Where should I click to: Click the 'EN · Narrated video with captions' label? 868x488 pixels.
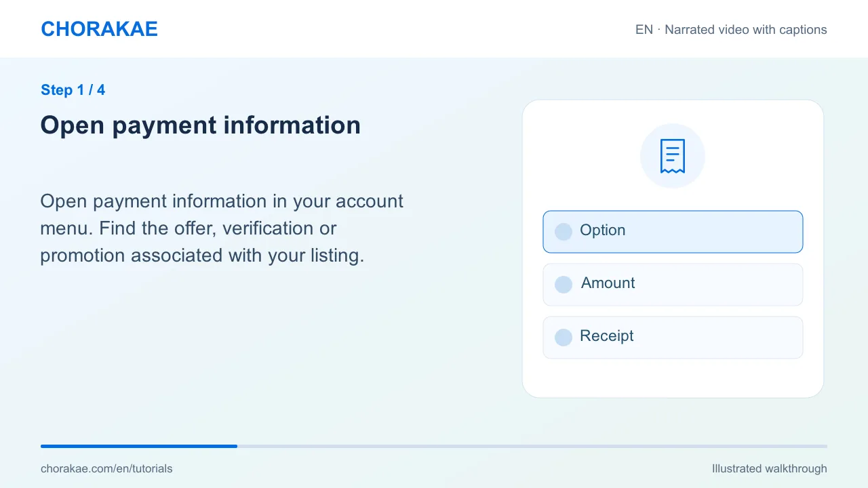coord(731,30)
